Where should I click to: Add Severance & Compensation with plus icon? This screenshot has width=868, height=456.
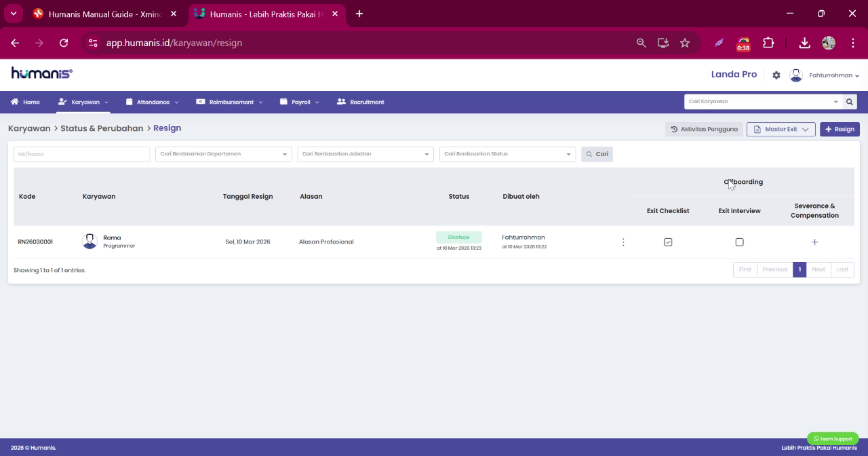click(814, 242)
